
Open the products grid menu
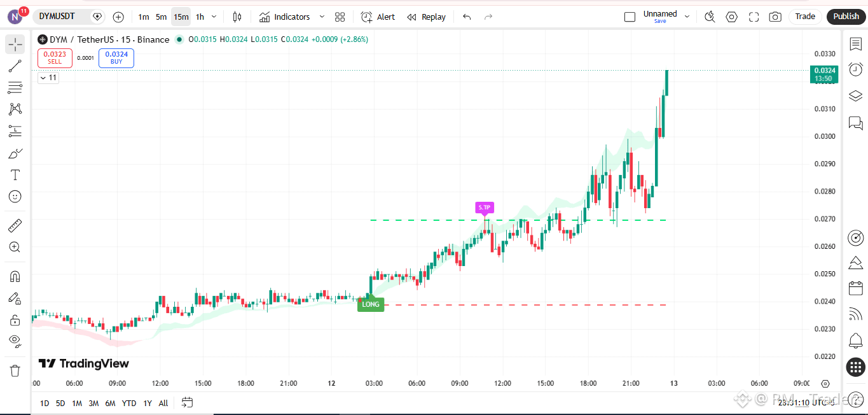coord(855,367)
